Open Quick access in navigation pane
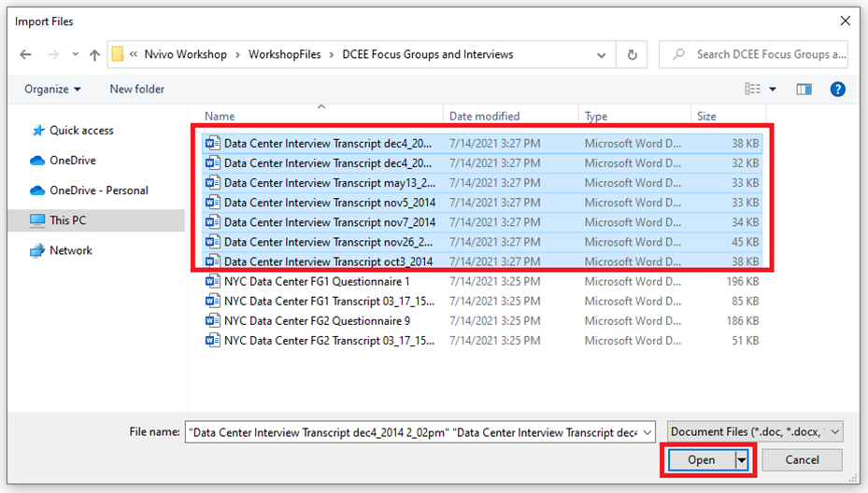This screenshot has width=868, height=493. tap(81, 131)
